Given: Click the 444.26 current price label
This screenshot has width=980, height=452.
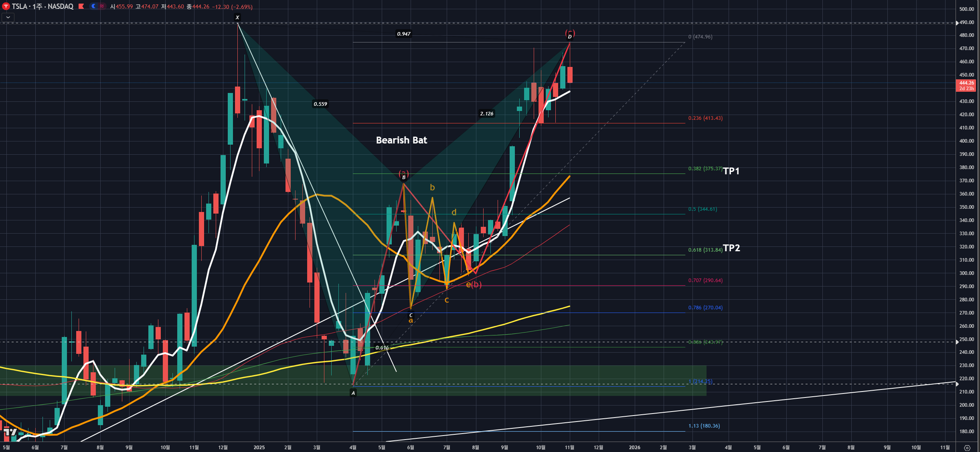Looking at the screenshot, I should [x=966, y=83].
